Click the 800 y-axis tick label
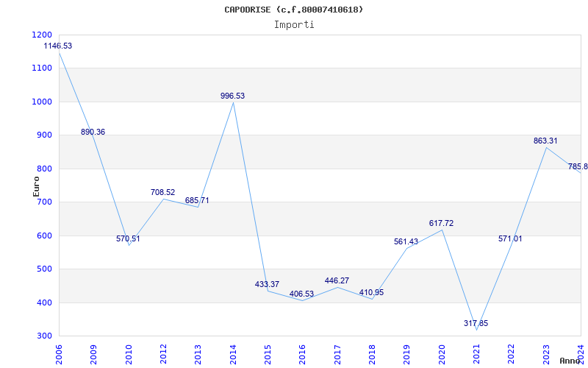The height and width of the screenshot is (368, 588). click(x=44, y=169)
